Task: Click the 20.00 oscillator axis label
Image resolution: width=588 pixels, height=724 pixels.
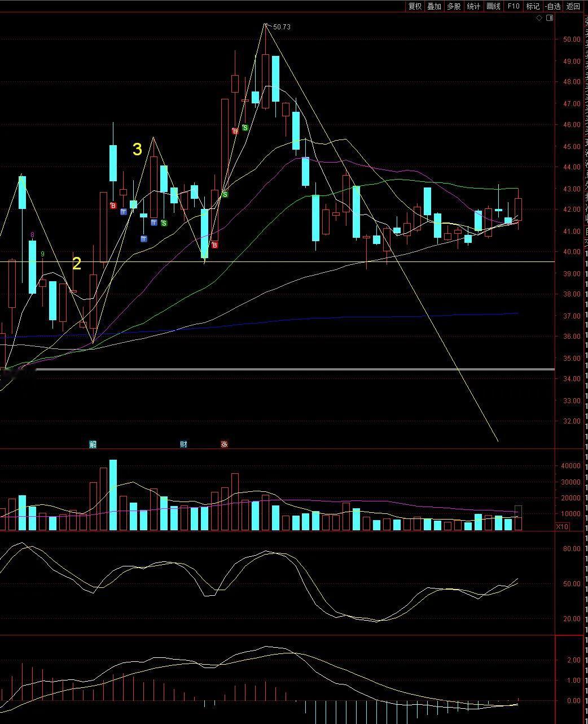Action: pos(572,619)
